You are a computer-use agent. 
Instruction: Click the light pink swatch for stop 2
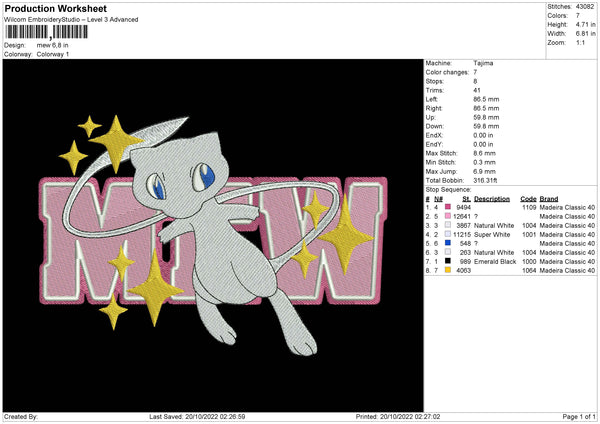pos(448,216)
